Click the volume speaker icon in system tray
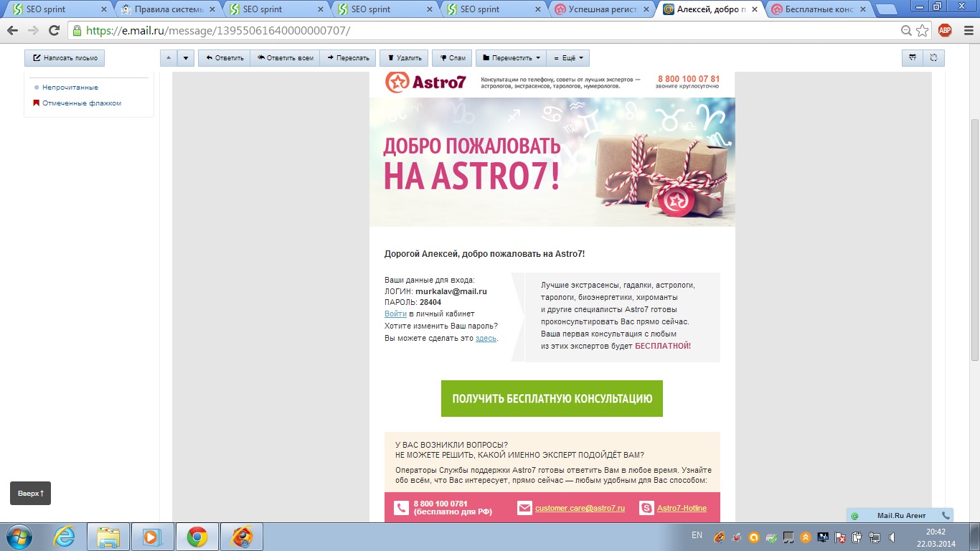Screen dimensions: 980x551 pos(892,537)
